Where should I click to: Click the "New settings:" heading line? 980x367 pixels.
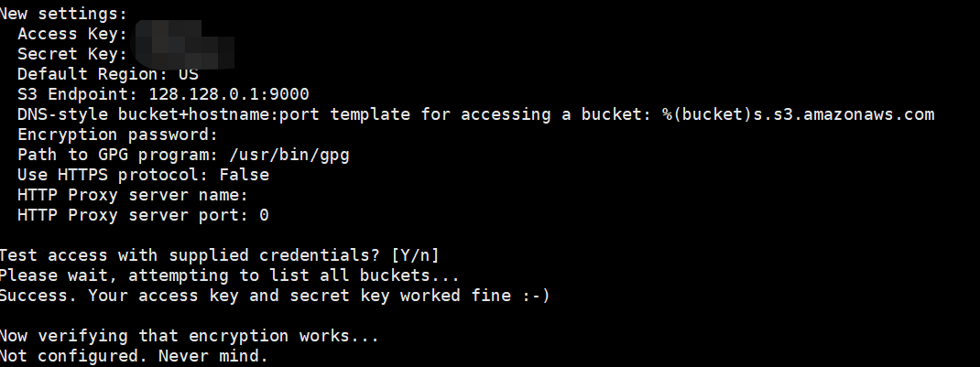click(63, 14)
